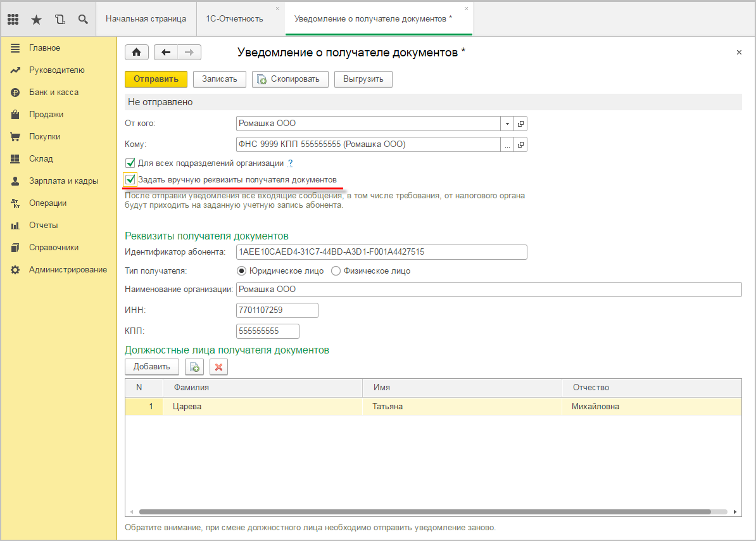Image resolution: width=756 pixels, height=541 pixels.
Task: Select the Михайловна cell in table
Action: (x=652, y=407)
